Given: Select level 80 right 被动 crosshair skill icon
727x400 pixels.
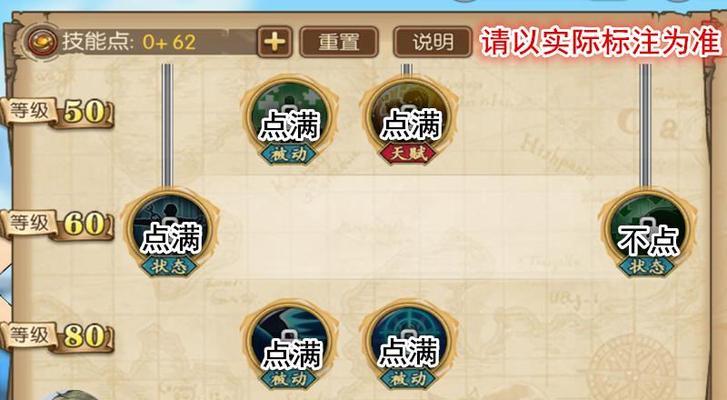Looking at the screenshot, I should coord(408,342).
